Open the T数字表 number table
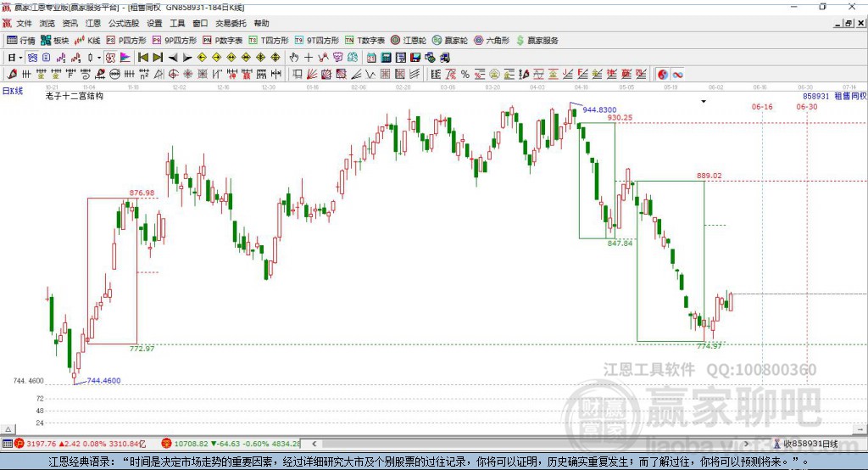Viewport: 868px width, 470px height. pyautogui.click(x=364, y=41)
